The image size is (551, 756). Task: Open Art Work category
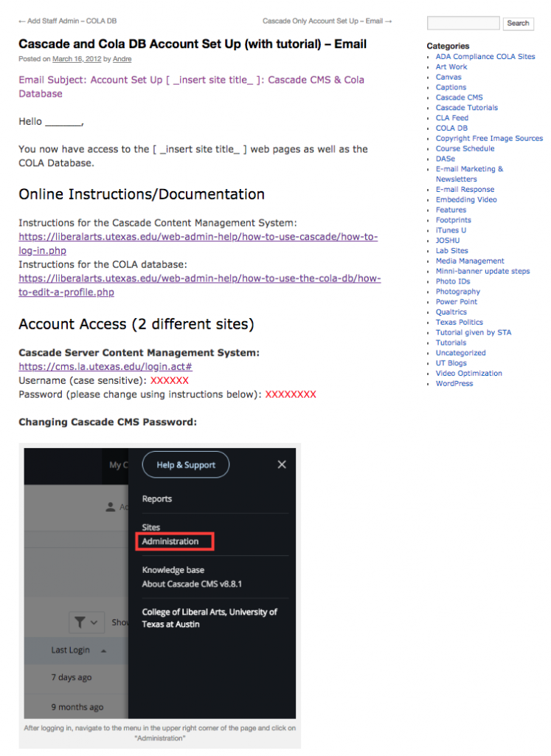click(x=451, y=66)
